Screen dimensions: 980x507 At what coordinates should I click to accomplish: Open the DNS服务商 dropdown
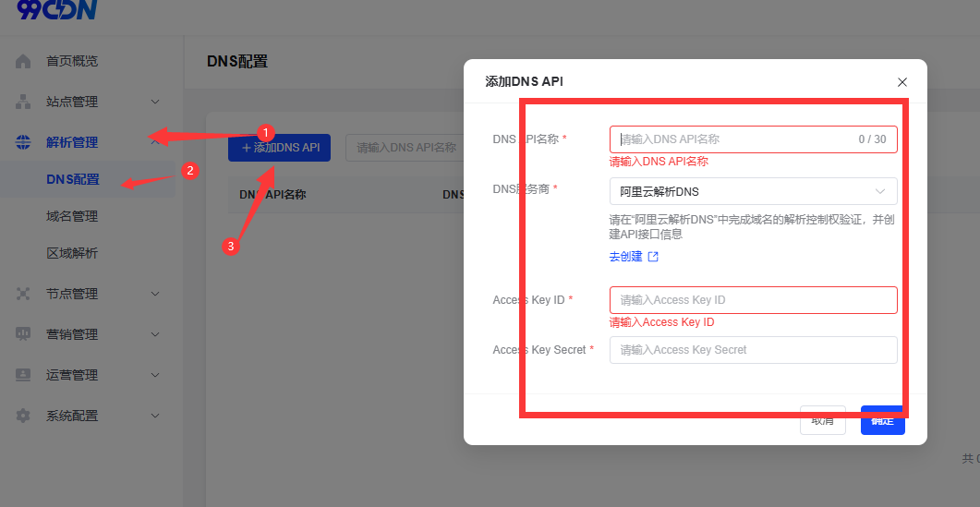tap(753, 191)
